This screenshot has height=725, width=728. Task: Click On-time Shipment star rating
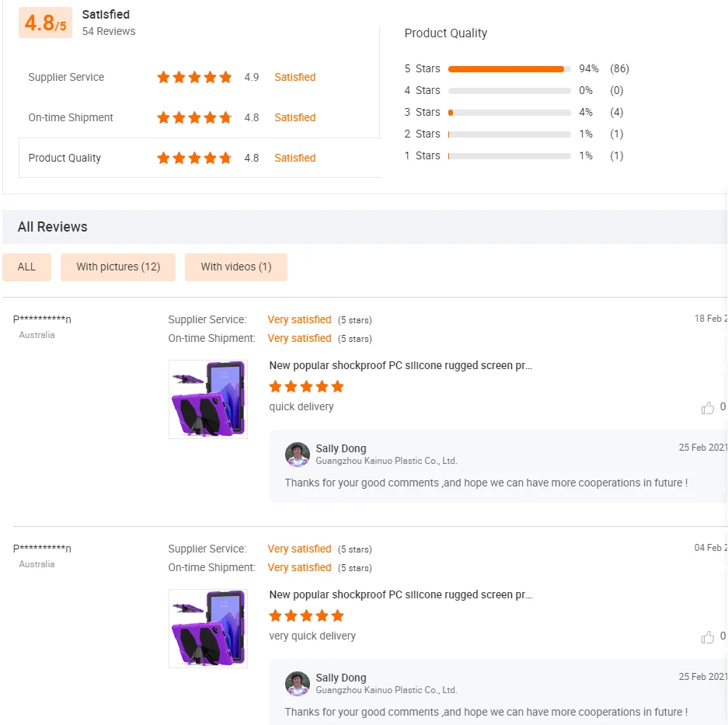click(x=194, y=117)
